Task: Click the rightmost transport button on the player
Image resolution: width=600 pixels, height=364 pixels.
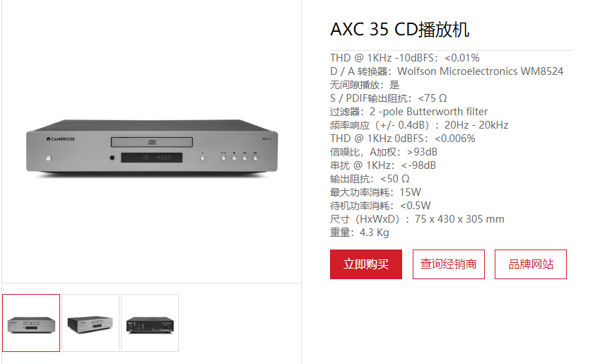Action: [x=255, y=158]
